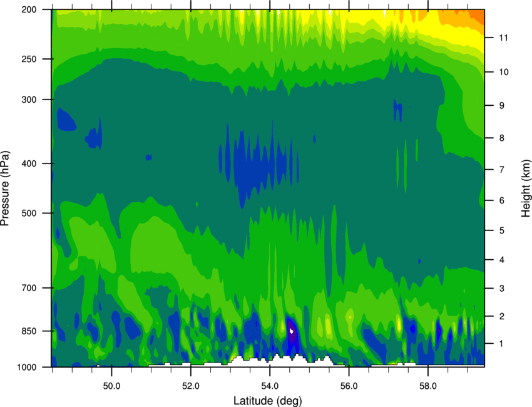
Task: Select the 250 pressure tick label
Action: click(29, 59)
